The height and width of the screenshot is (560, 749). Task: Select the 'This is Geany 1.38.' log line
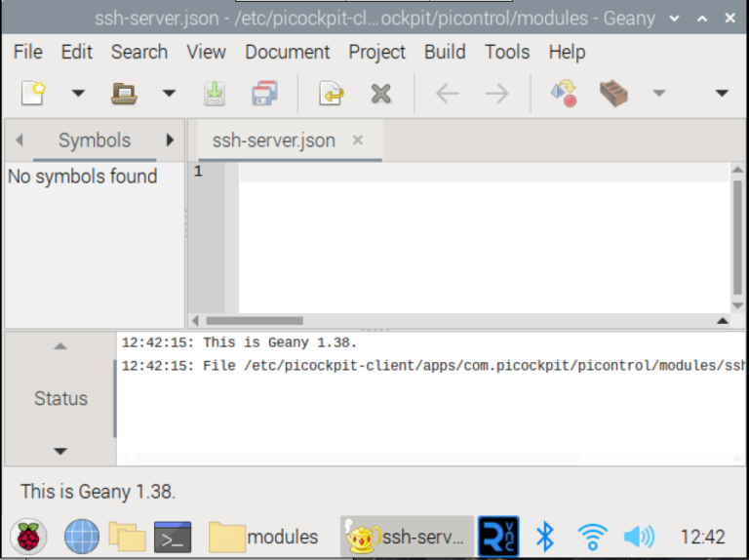239,342
